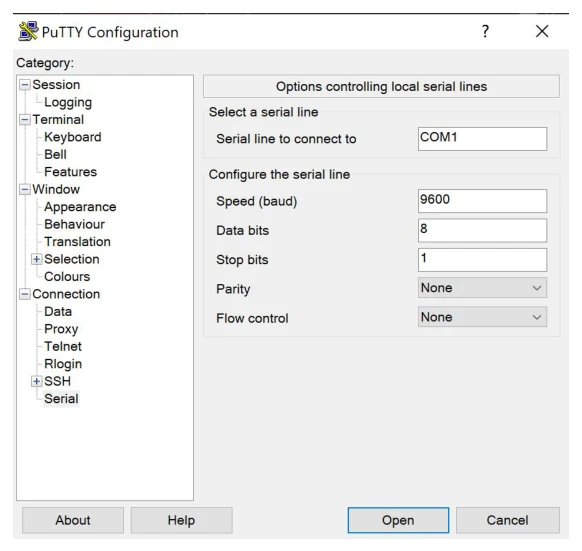Open Colours settings category
This screenshot has height=551, width=582.
click(67, 277)
